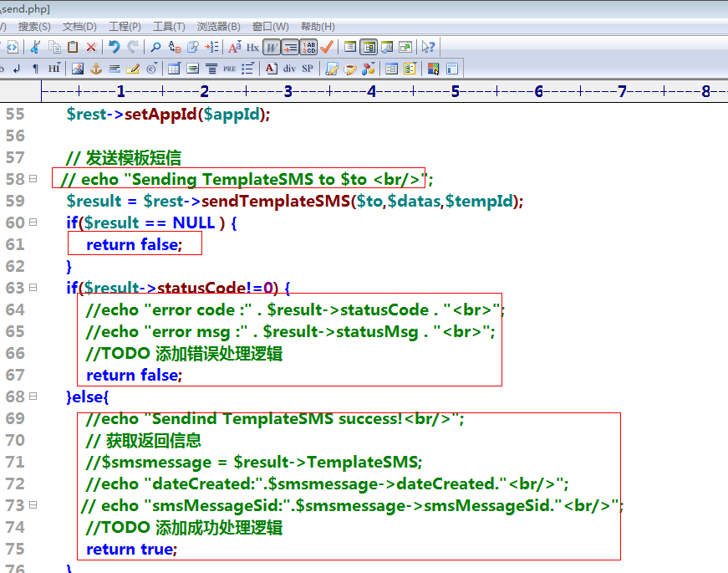Open the Color Picker palette icon

[x=433, y=69]
